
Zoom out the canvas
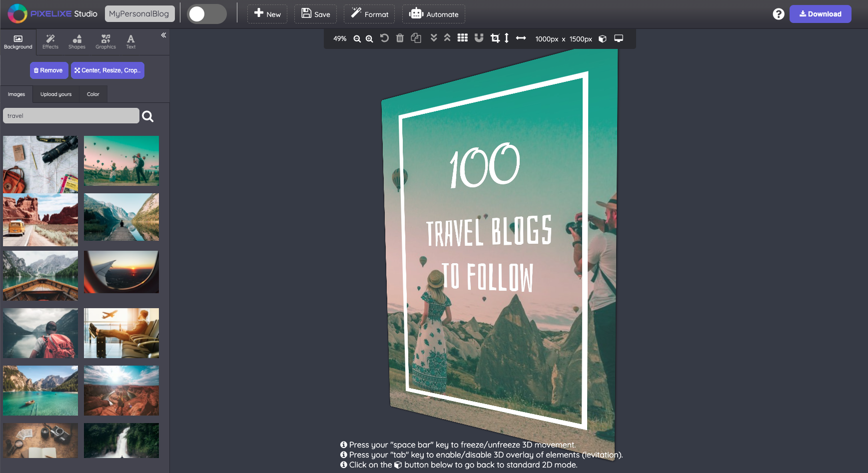point(357,39)
